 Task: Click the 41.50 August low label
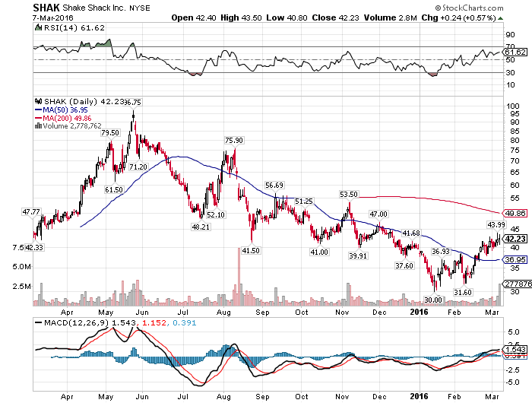pos(250,251)
